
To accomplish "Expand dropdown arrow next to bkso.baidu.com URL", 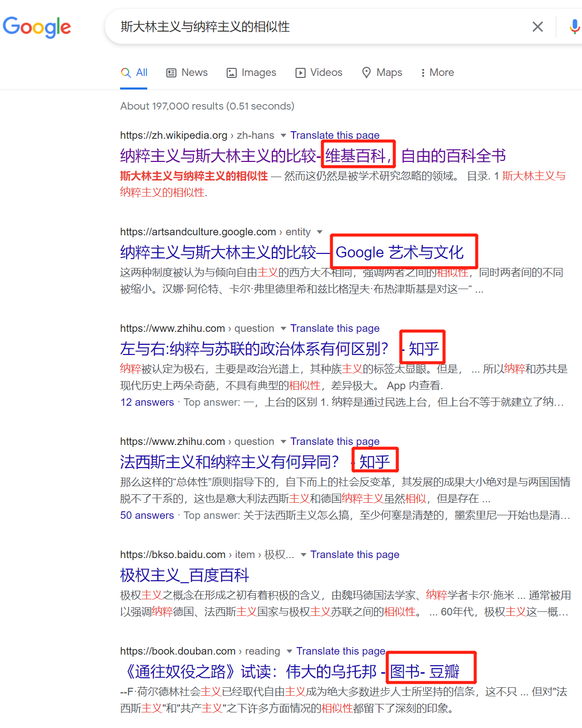I will point(303,555).
